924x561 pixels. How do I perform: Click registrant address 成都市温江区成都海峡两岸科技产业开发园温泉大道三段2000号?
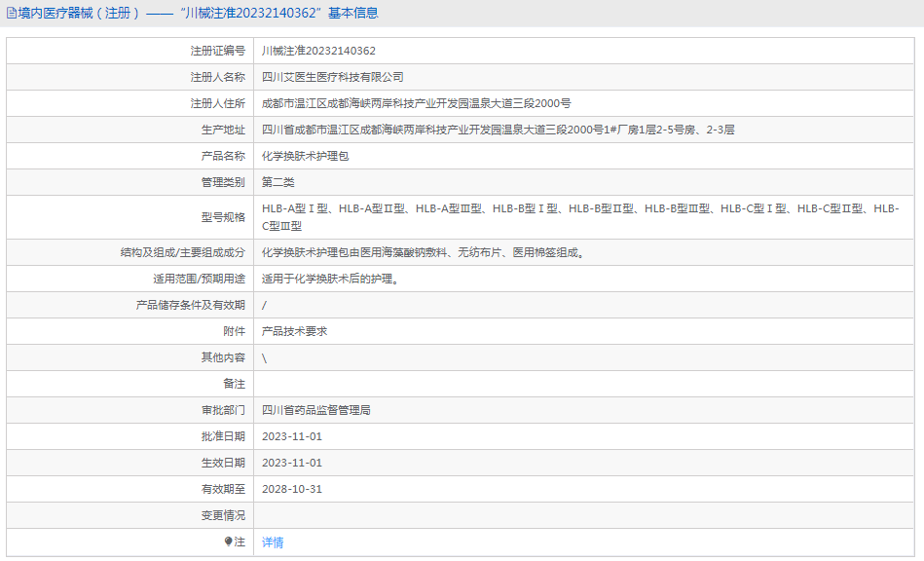tap(417, 103)
